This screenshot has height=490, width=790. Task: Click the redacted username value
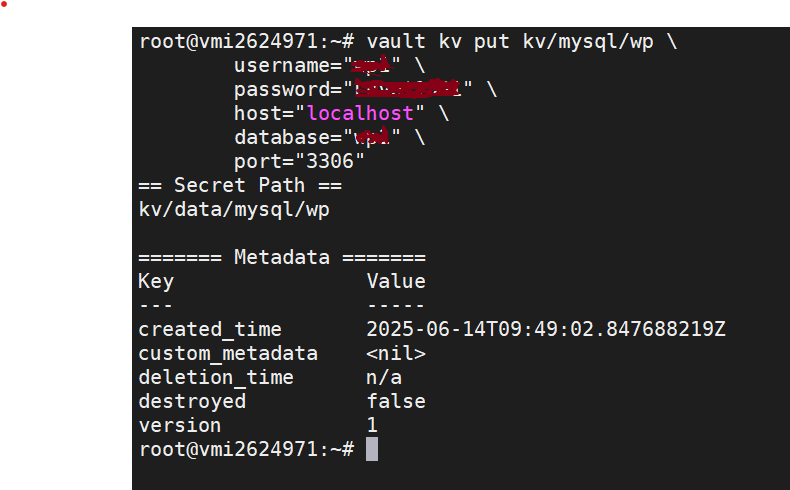click(x=371, y=64)
